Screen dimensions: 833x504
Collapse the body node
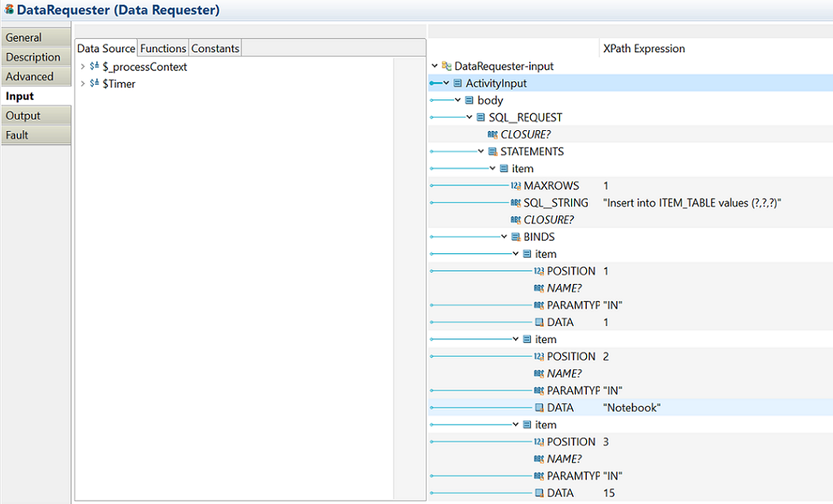pos(458,100)
